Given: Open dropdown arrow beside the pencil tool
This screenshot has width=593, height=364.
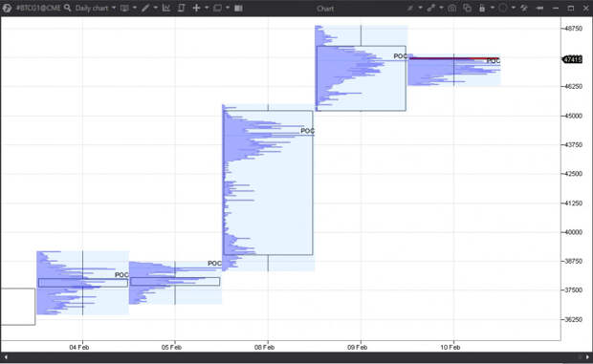Looking at the screenshot, I should 156,8.
